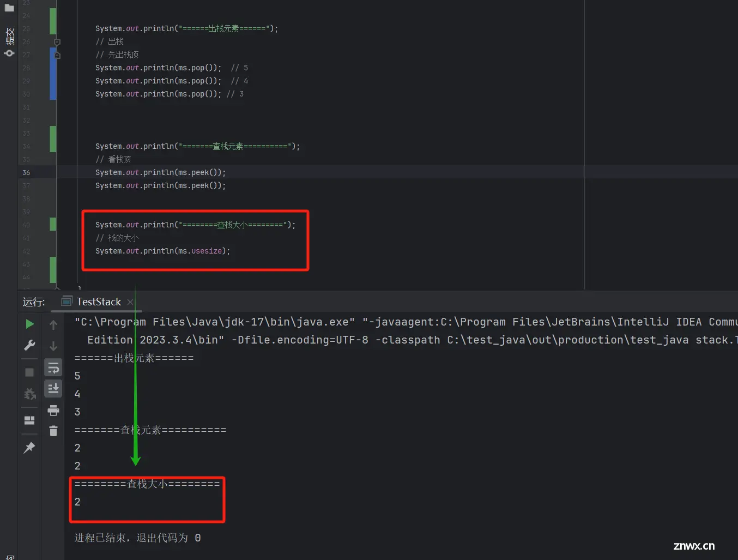The width and height of the screenshot is (738, 560).
Task: Open the Project folder icon in left sidebar
Action: 9,8
